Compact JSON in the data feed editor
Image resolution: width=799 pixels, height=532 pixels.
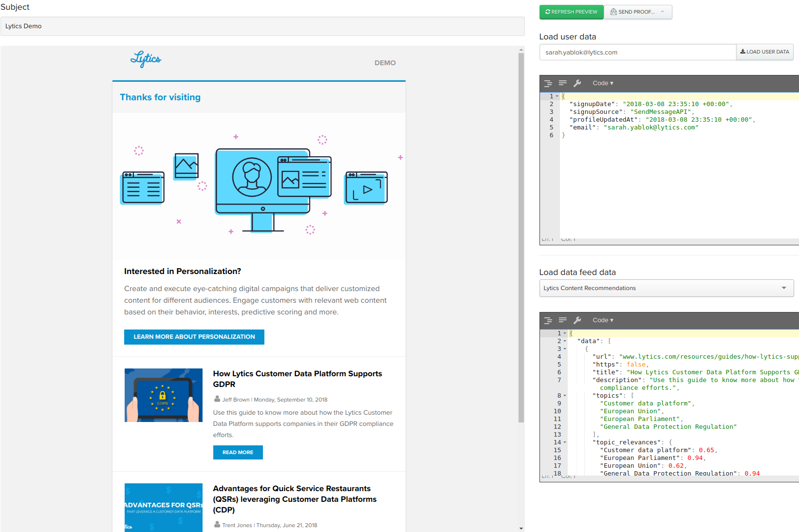click(562, 320)
